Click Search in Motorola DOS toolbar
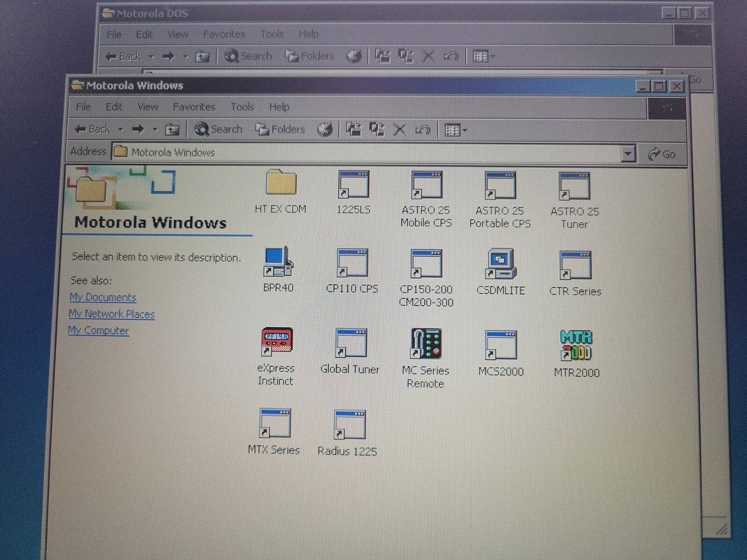 (x=248, y=56)
